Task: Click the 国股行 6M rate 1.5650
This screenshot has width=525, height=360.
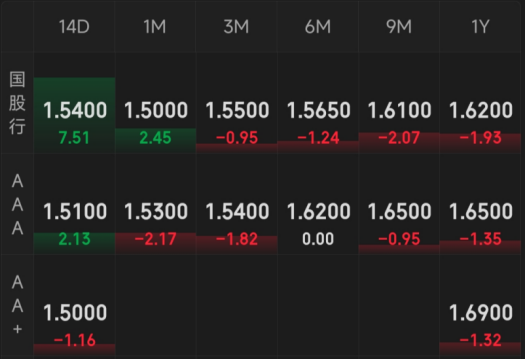Action: pyautogui.click(x=318, y=110)
